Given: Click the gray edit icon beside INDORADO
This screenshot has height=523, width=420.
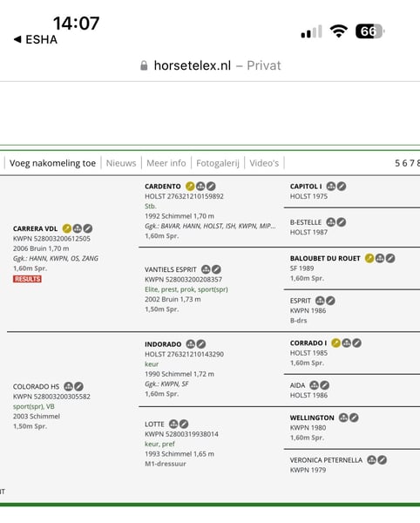Looking at the screenshot, I should click(x=201, y=344).
